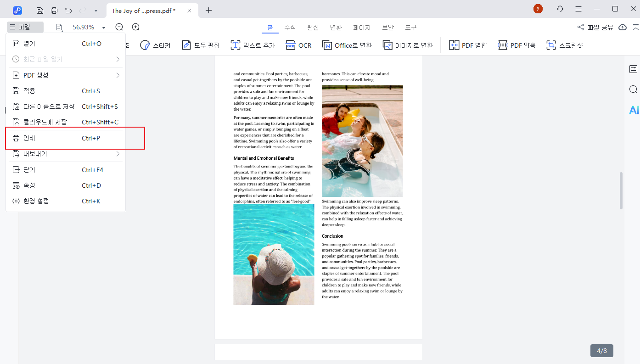640x364 pixels.
Task: Open the AI assistant sidebar icon
Action: coord(634,110)
